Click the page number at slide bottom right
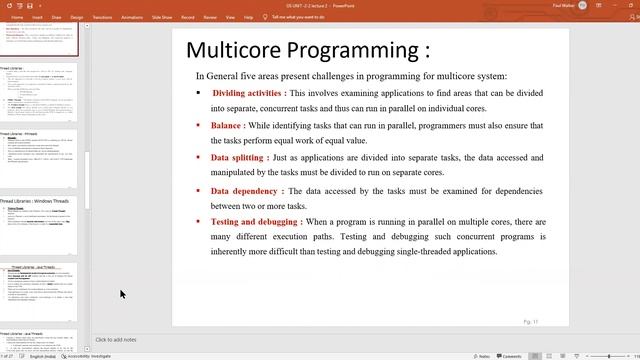This screenshot has height=360, width=640. tap(531, 322)
